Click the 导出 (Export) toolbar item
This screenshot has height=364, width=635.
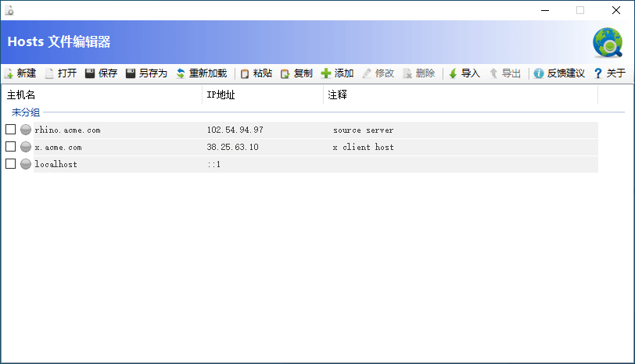(x=505, y=73)
